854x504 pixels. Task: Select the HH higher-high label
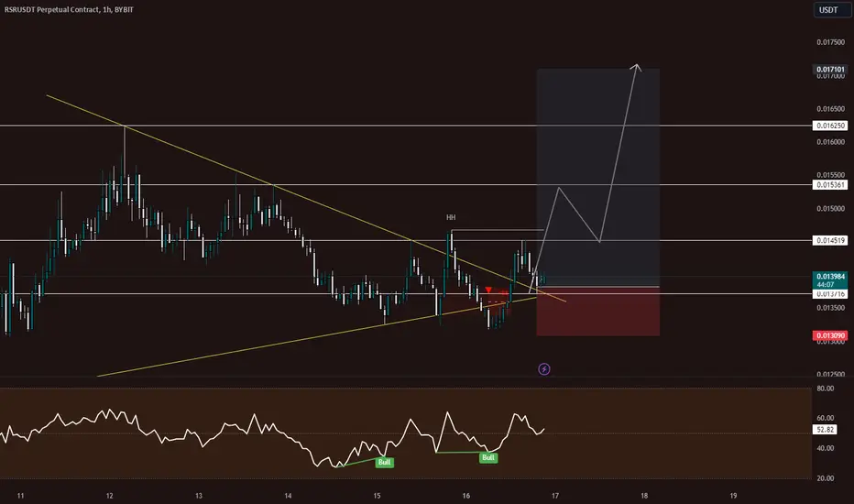click(451, 217)
